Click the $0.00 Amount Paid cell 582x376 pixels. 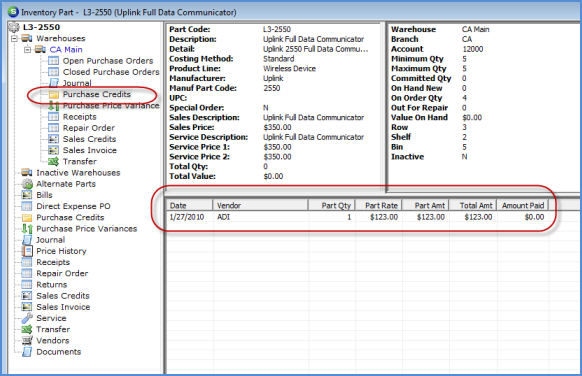coord(534,217)
